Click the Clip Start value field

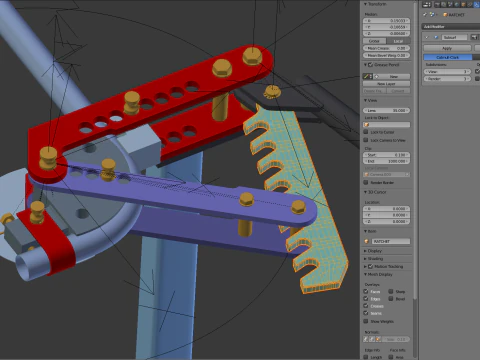387,155
